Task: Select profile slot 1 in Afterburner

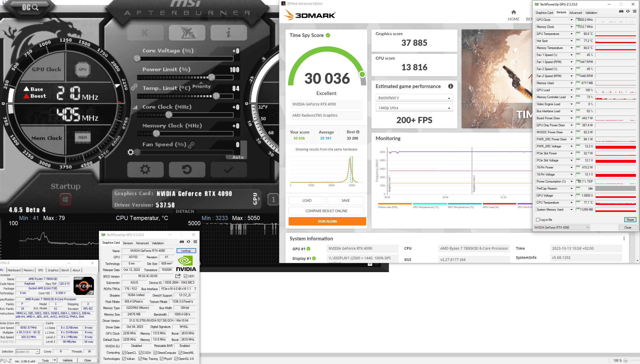Action: tap(273, 199)
